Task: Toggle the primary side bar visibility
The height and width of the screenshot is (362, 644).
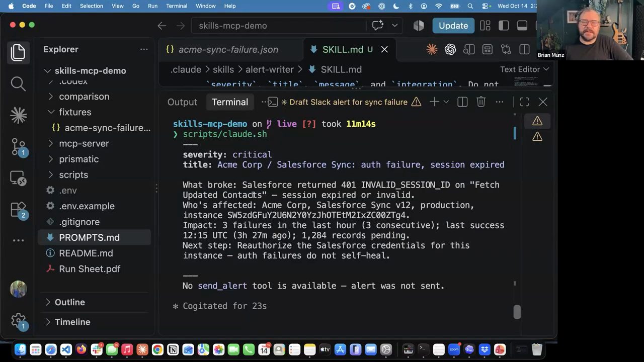Action: pos(504,26)
